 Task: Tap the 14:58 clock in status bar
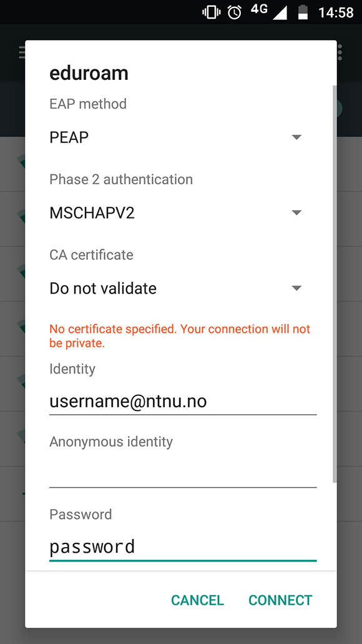click(336, 12)
